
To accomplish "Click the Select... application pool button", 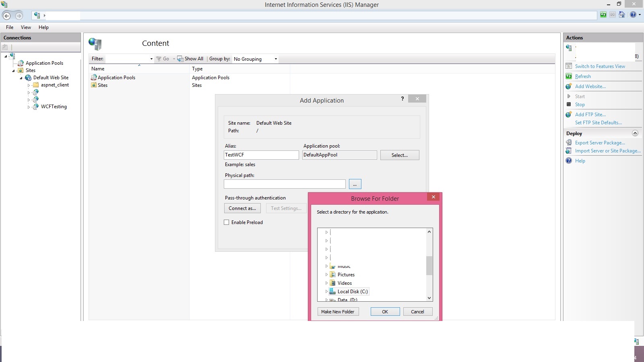I will tap(400, 155).
